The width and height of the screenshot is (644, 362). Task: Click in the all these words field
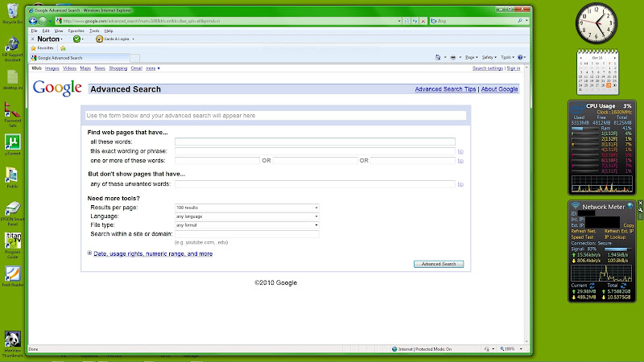[x=315, y=142]
